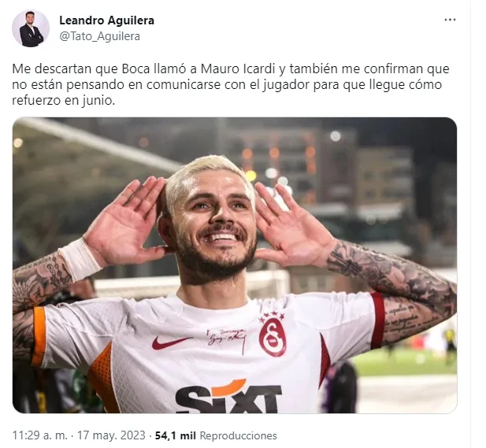Viewport: 486px width, 448px height.
Task: View the 54,1 mil view count
Action: 175,435
